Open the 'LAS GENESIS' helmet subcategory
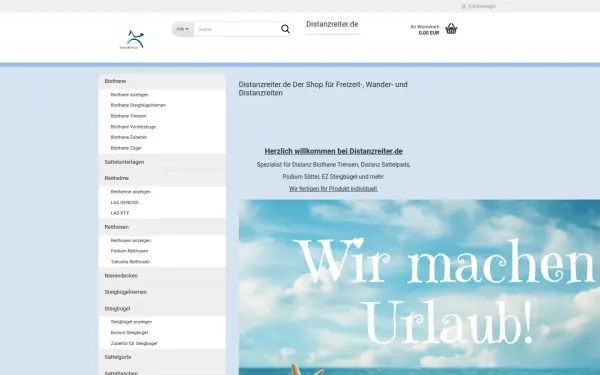Viewport: 600px width, 375px height. pyautogui.click(x=124, y=202)
